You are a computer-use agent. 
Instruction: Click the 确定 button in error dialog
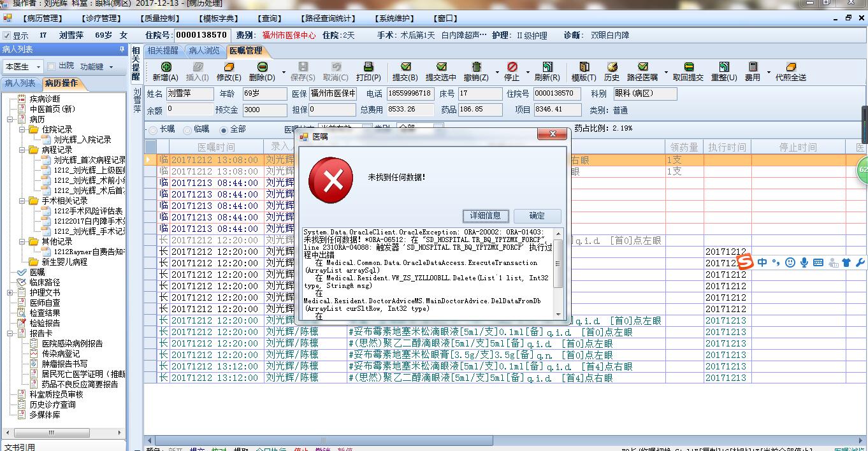click(537, 215)
